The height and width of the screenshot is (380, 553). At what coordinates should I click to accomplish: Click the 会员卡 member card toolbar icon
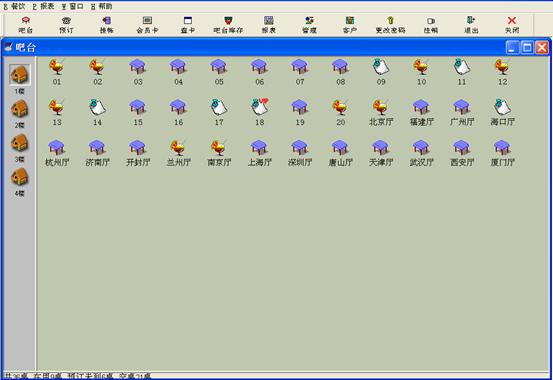click(147, 25)
